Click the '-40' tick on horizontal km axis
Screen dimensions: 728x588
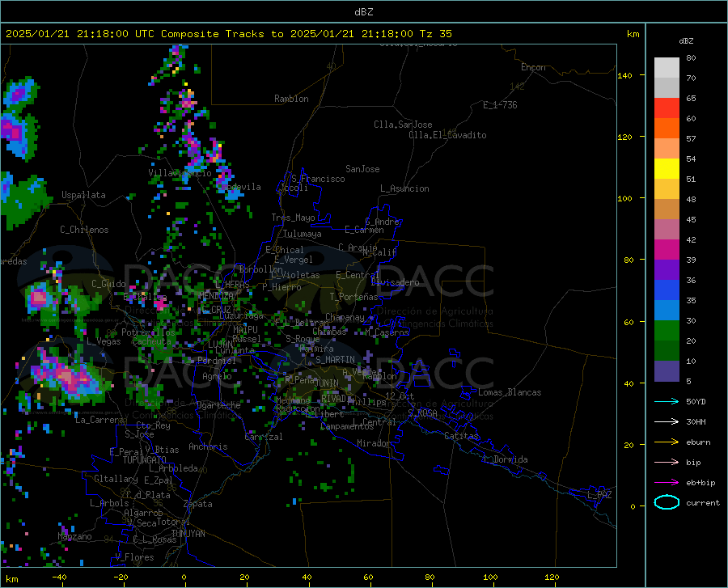59,577
